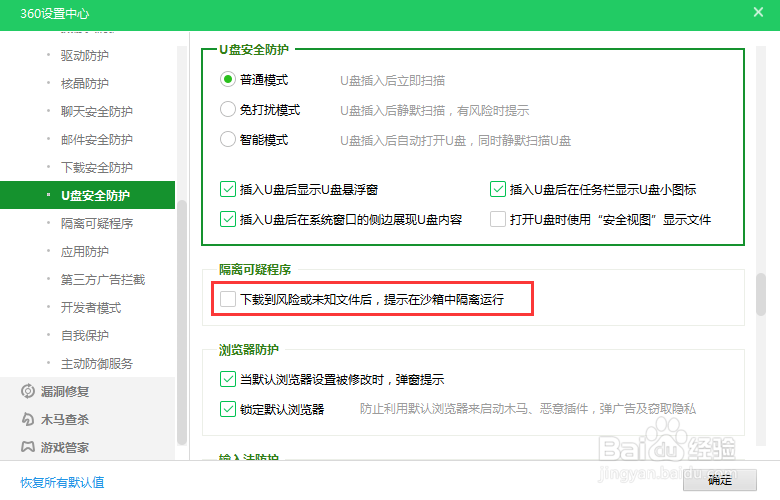Click the main panel scrollbar thumb
The width and height of the screenshot is (780, 500).
pyautogui.click(x=761, y=294)
